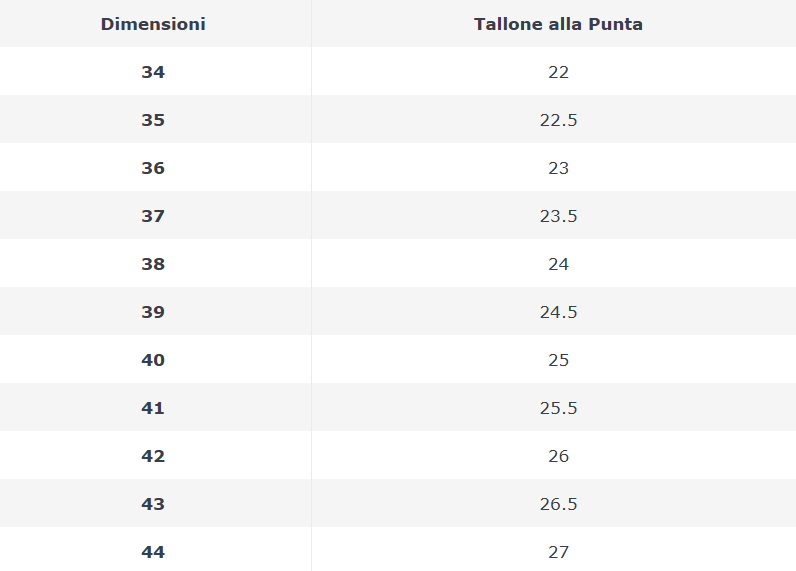Click on size 42
The height and width of the screenshot is (571, 796).
point(153,456)
